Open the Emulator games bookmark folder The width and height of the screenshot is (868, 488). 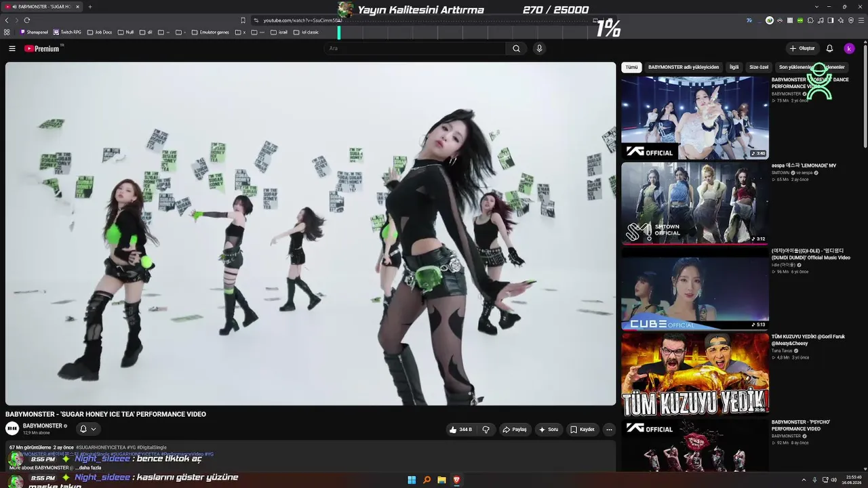point(210,32)
